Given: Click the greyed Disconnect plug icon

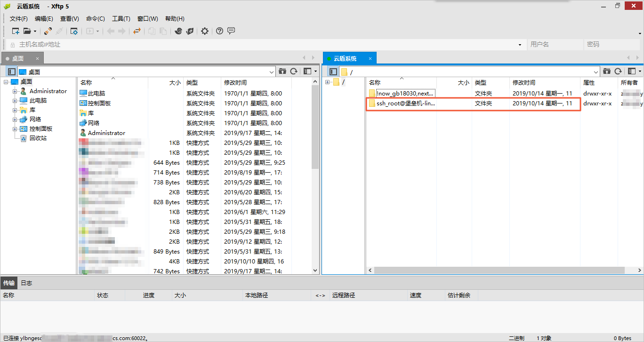Looking at the screenshot, I should click(59, 31).
